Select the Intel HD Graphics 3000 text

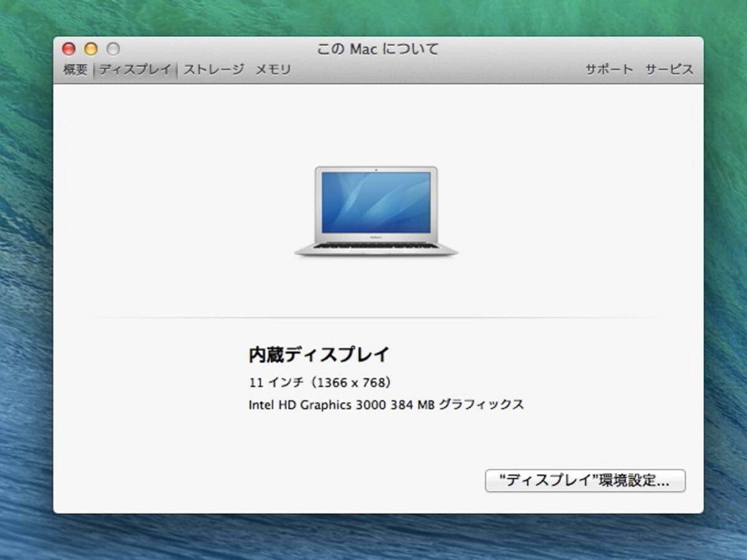317,404
